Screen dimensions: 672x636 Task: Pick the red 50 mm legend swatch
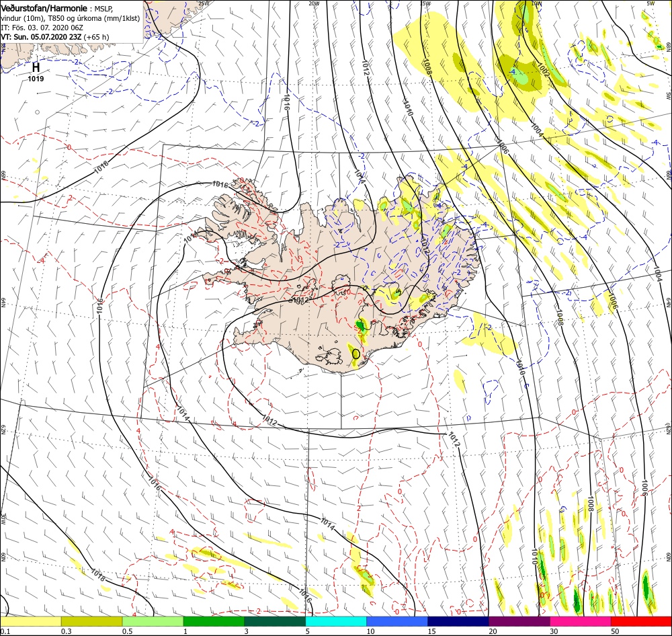(x=641, y=621)
